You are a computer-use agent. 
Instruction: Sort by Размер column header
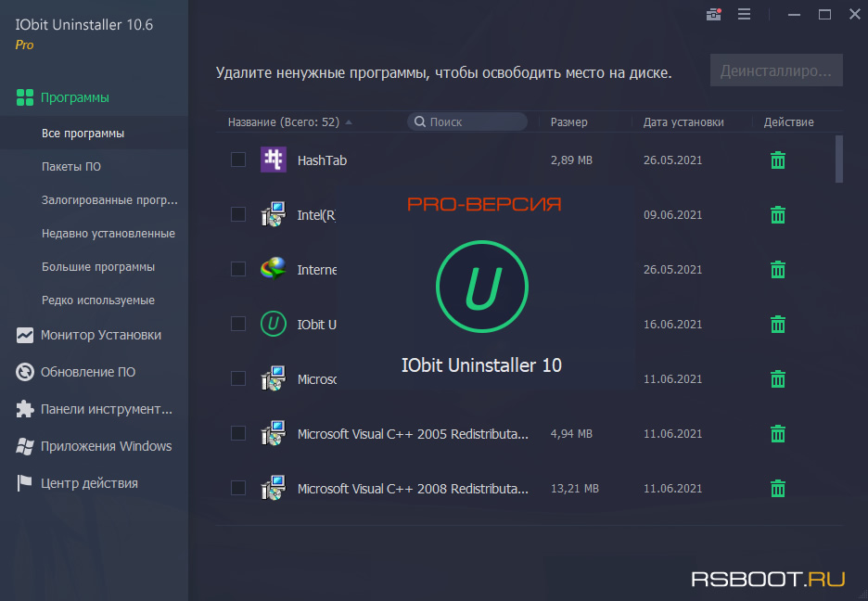[x=569, y=122]
